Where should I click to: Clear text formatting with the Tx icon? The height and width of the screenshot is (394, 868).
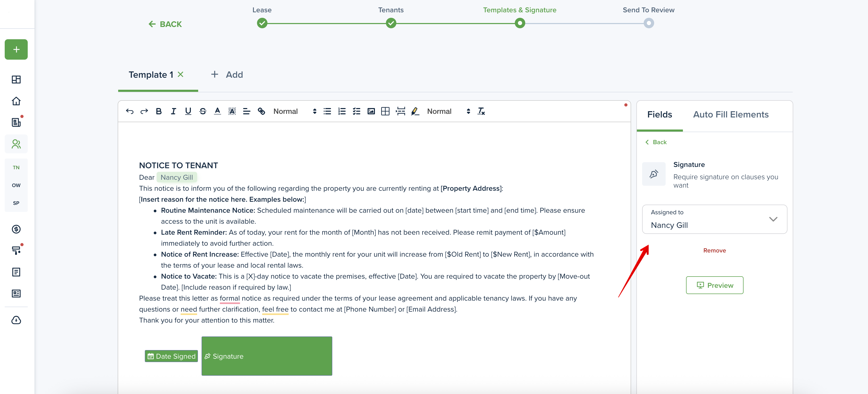[x=481, y=111]
